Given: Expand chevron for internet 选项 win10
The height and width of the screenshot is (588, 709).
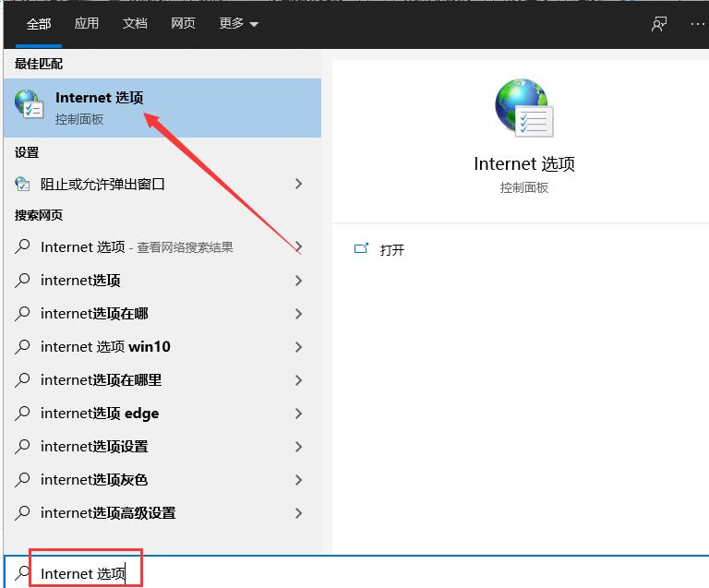Looking at the screenshot, I should [x=298, y=347].
